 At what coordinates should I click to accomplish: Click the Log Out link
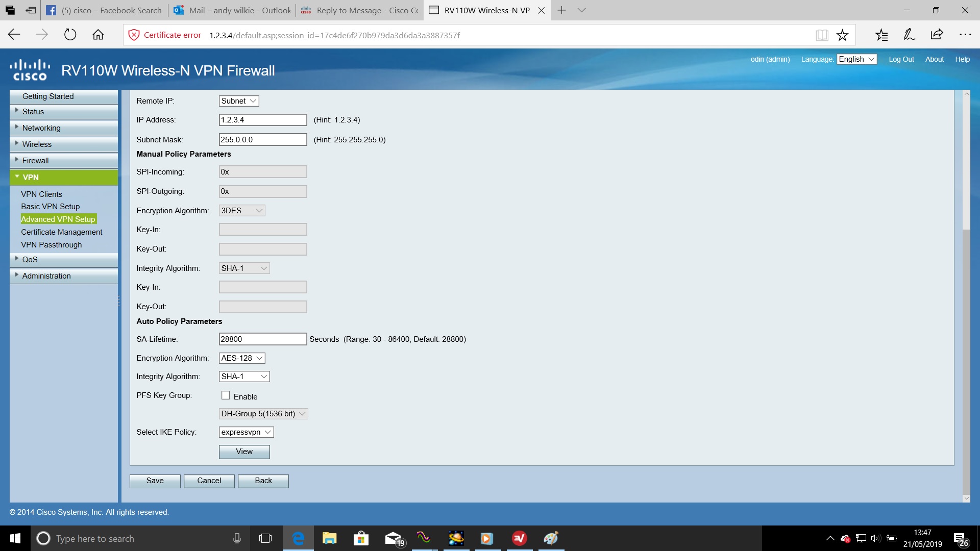click(x=901, y=59)
